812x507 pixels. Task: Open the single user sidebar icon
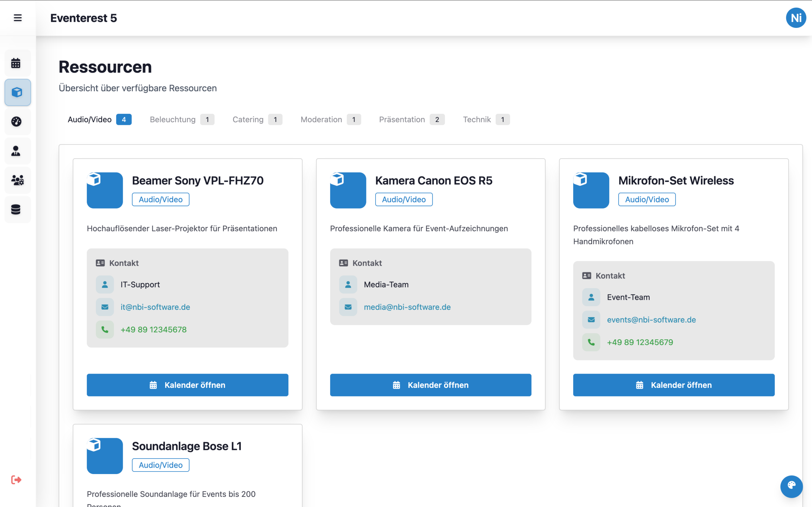(x=16, y=151)
